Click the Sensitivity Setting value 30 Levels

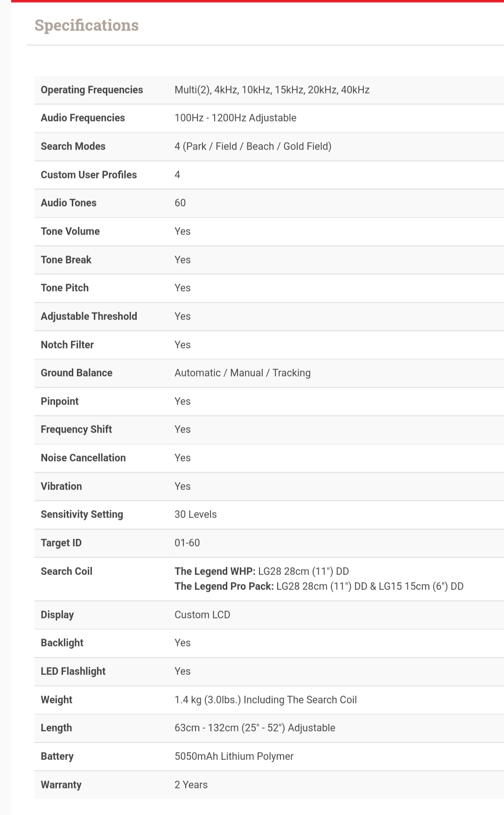(x=196, y=514)
